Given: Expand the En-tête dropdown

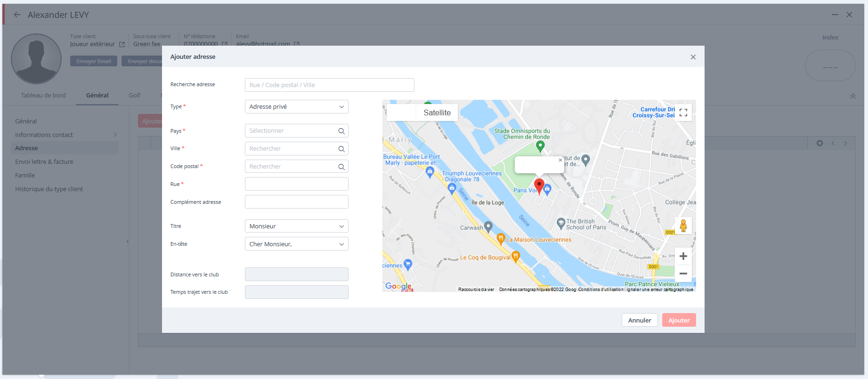Looking at the screenshot, I should tap(296, 244).
